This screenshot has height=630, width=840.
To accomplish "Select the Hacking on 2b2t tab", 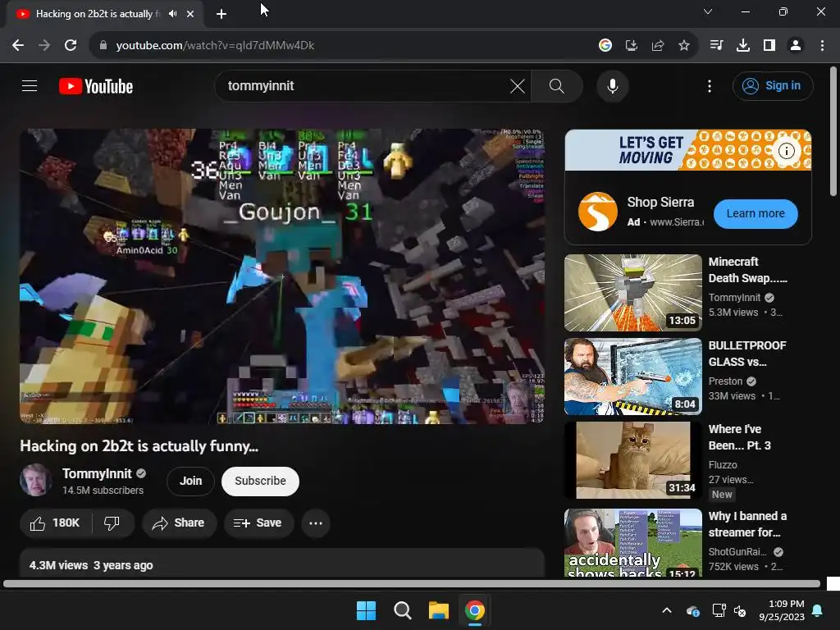I will [x=98, y=14].
